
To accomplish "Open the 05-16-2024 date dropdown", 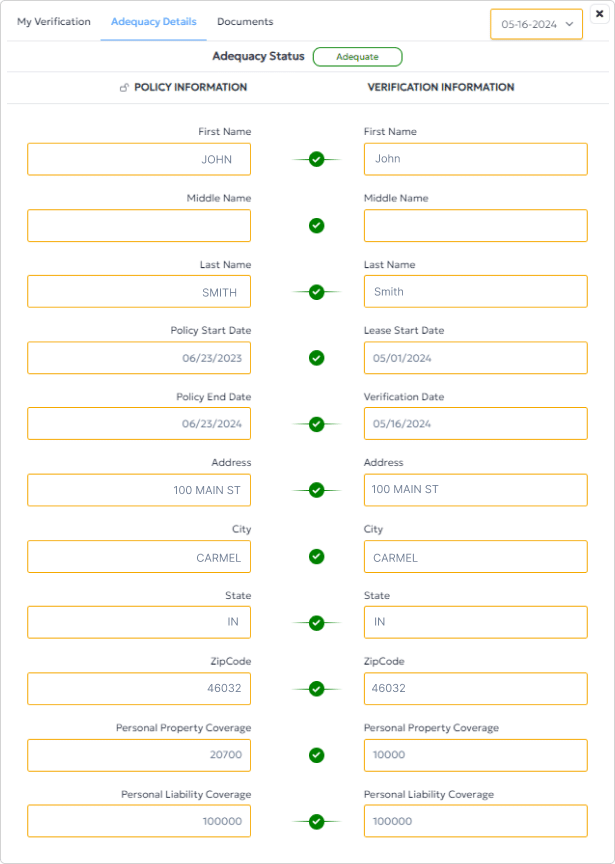I will (536, 24).
